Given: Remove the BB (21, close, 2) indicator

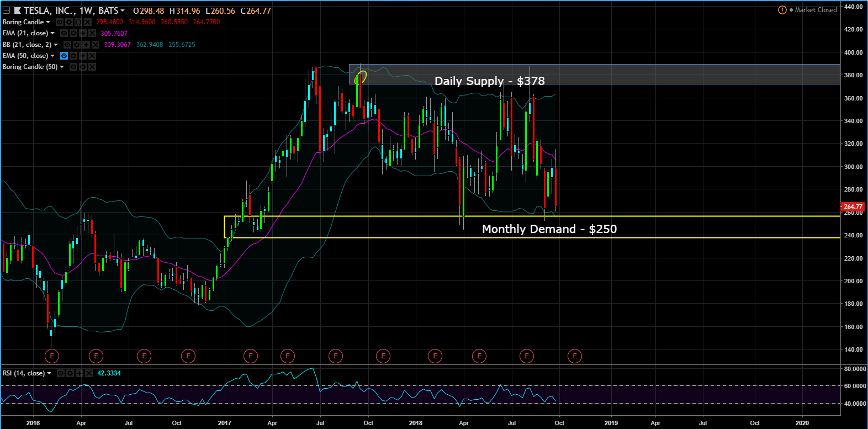Looking at the screenshot, I should [x=96, y=45].
